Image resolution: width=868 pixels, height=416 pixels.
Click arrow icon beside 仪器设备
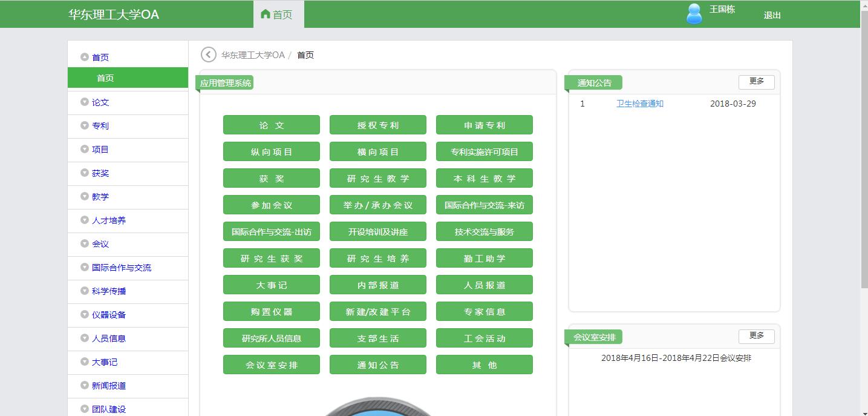click(x=85, y=315)
